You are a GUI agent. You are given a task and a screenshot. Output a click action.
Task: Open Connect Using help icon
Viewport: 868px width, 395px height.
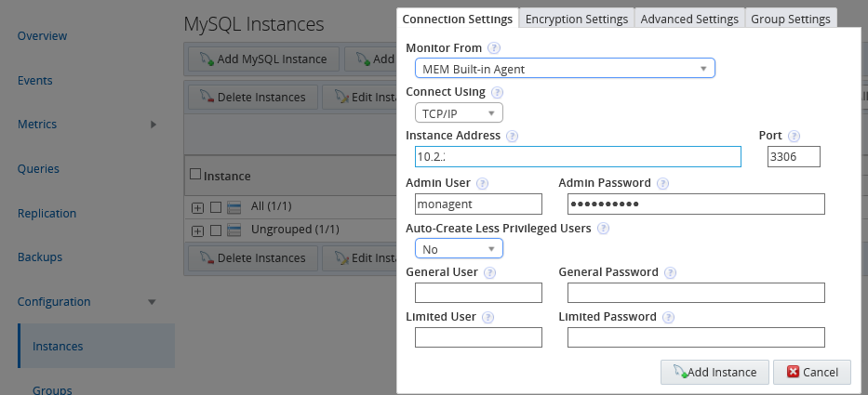click(498, 92)
